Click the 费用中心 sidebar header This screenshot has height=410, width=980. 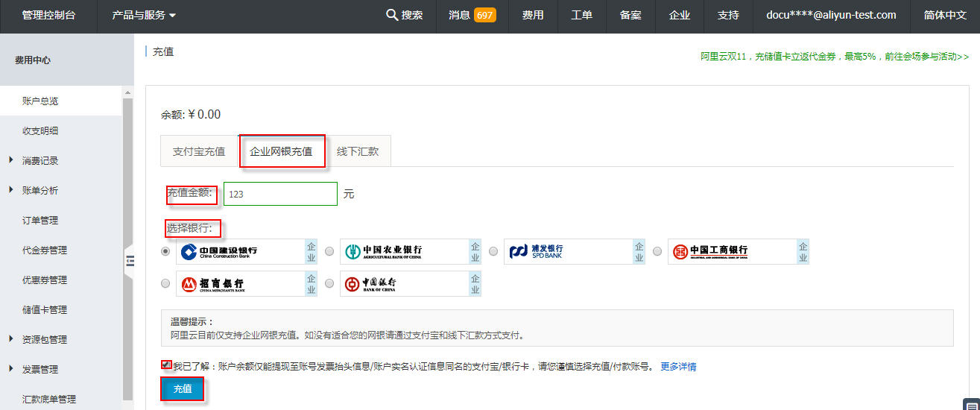pyautogui.click(x=33, y=60)
